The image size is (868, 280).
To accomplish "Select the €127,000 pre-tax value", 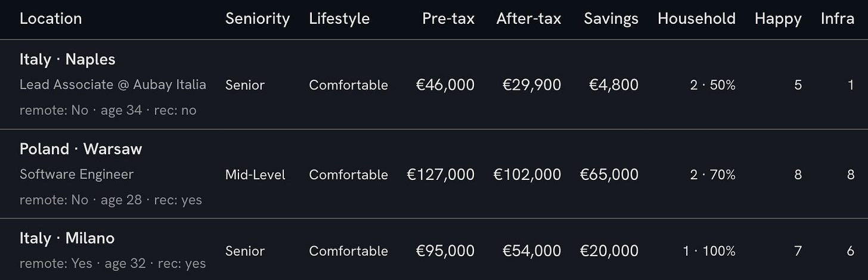I will [441, 175].
